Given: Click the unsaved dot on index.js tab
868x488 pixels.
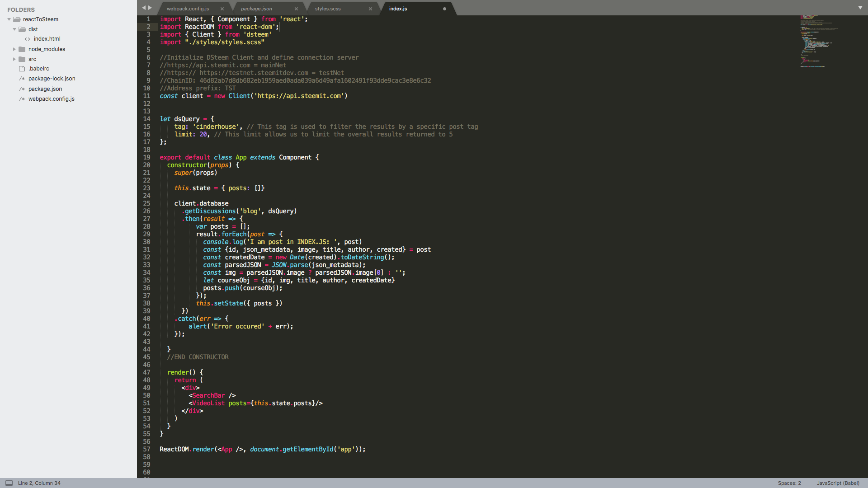Looking at the screenshot, I should tap(444, 9).
